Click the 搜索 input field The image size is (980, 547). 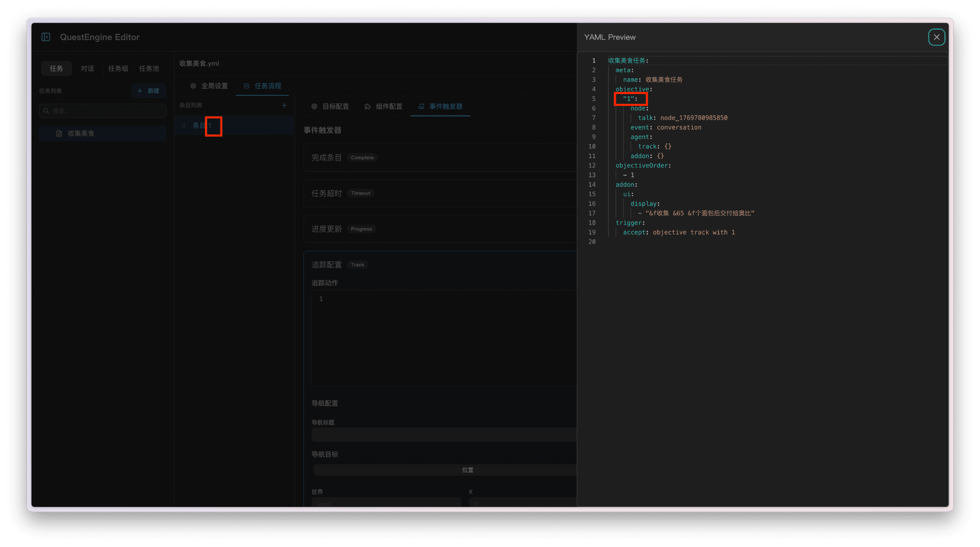tap(106, 111)
